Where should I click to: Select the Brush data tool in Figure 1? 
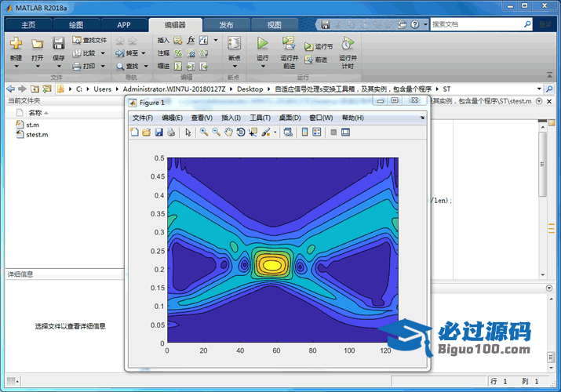point(265,132)
